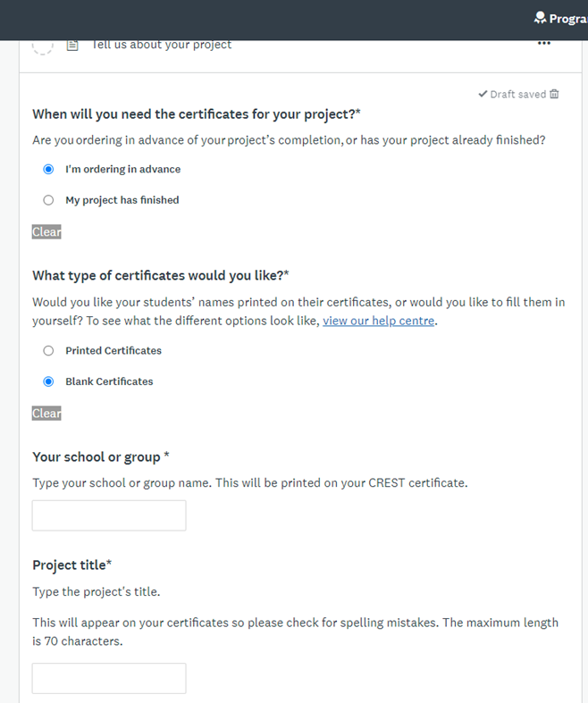Open the three-dot options menu
This screenshot has width=588, height=703.
point(544,43)
